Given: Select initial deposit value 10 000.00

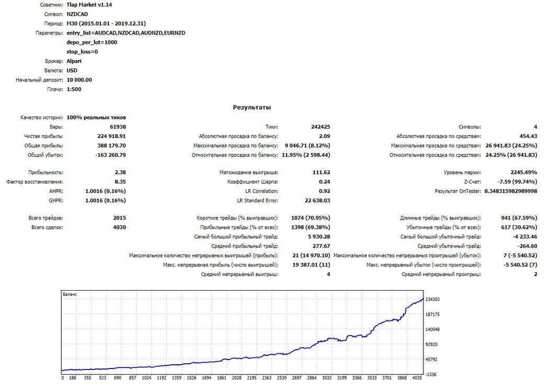Looking at the screenshot, I should [79, 80].
